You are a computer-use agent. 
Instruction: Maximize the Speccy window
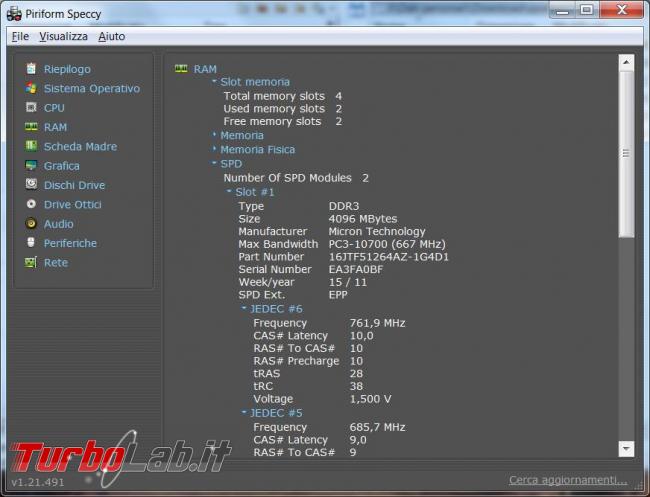point(586,10)
